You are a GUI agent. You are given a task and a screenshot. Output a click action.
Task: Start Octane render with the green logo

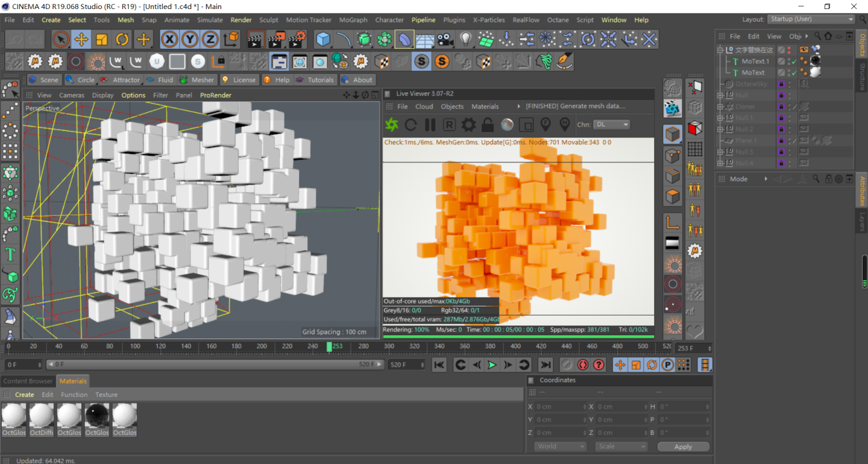pos(392,125)
